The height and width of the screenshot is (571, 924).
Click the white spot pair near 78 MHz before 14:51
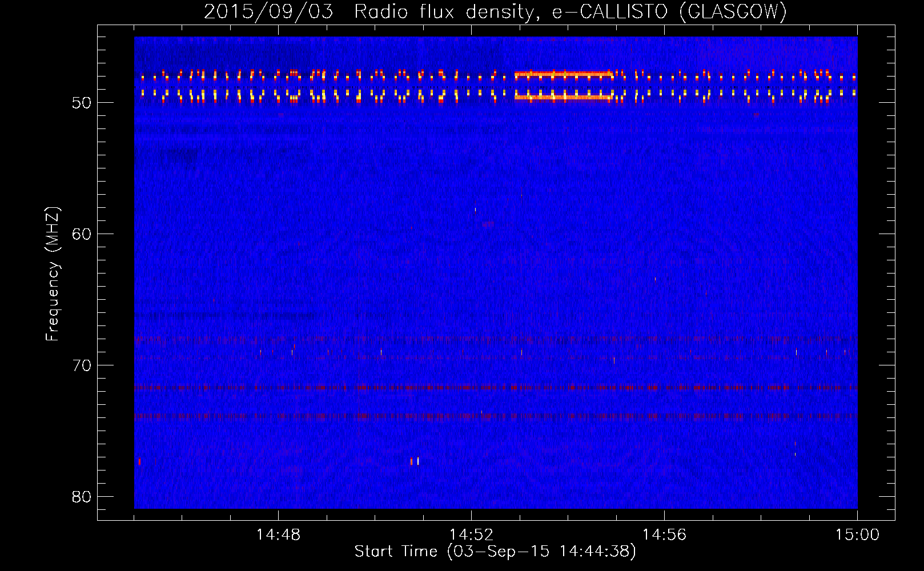(415, 461)
